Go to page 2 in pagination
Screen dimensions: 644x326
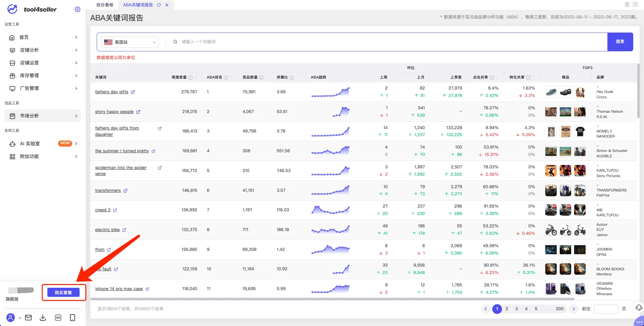coord(507,309)
